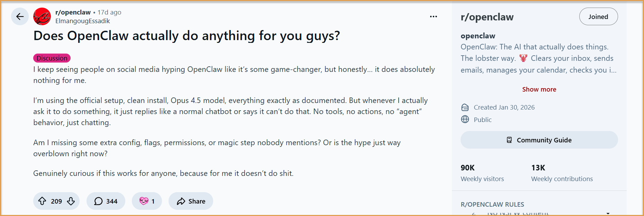The image size is (644, 216).
Task: Select the Discussion flair tag
Action: coord(52,58)
